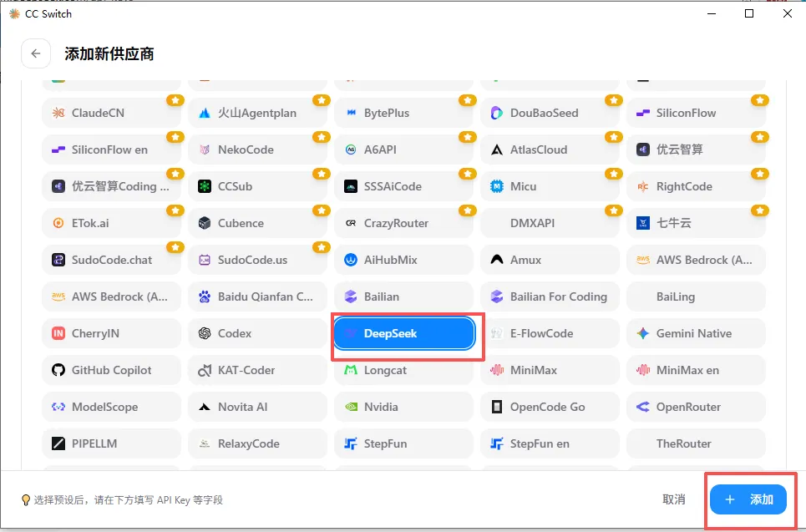Select SSSAiCode provider
This screenshot has width=806, height=532.
coord(403,186)
